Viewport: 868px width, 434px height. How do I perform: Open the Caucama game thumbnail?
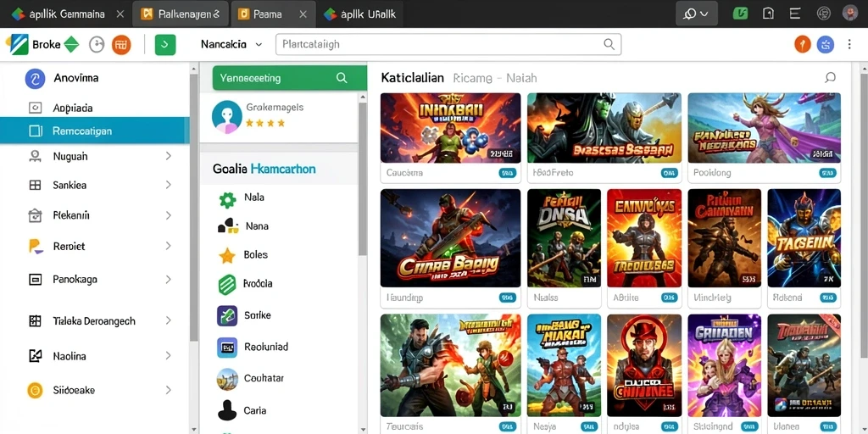(x=451, y=128)
